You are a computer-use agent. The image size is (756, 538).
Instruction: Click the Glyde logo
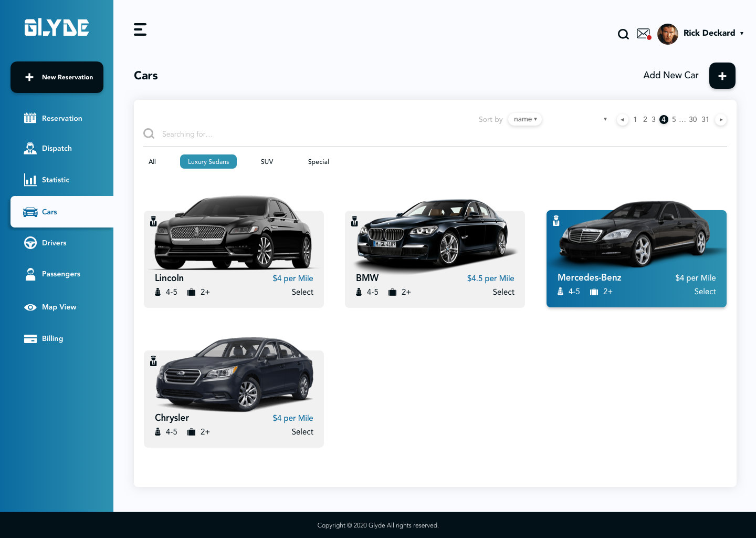pyautogui.click(x=57, y=27)
